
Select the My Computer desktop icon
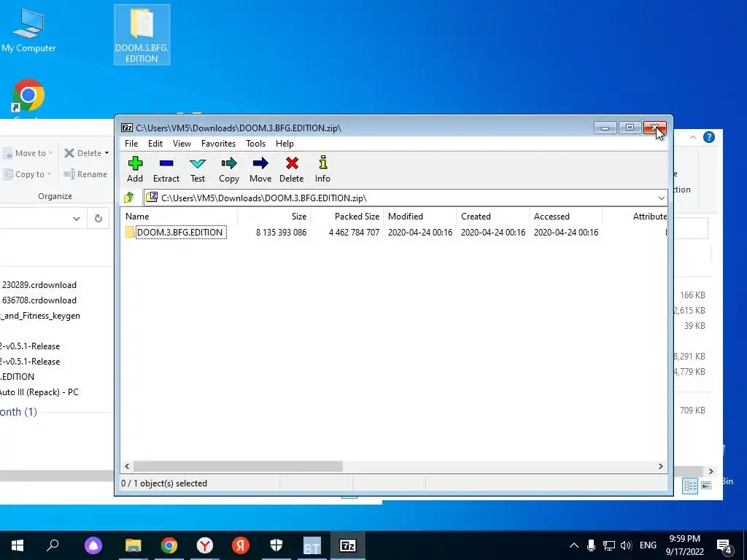[x=28, y=30]
